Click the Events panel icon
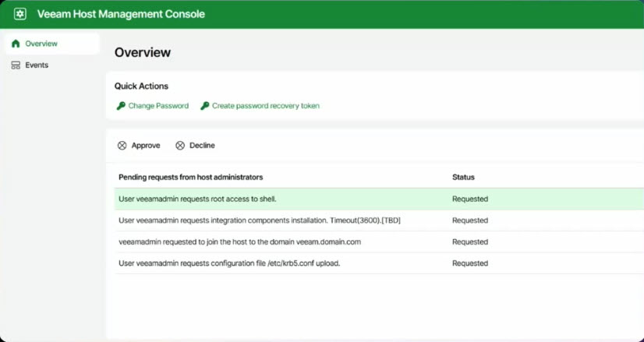This screenshot has width=644, height=342. pyautogui.click(x=16, y=65)
